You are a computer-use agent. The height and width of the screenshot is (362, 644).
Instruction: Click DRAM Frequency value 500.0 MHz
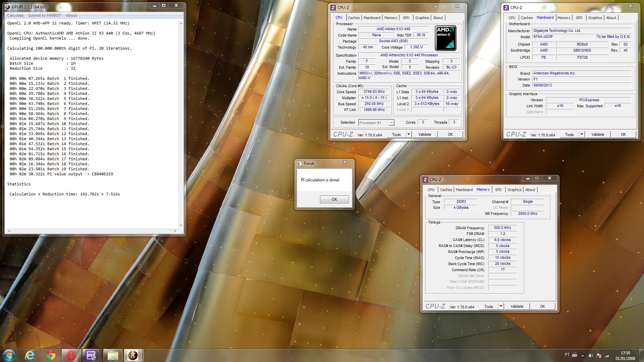[x=502, y=228]
